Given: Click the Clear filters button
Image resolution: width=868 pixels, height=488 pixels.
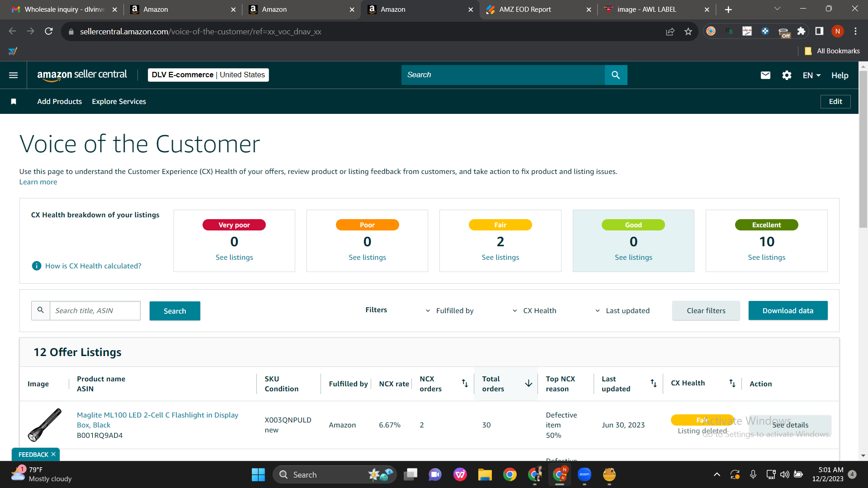Looking at the screenshot, I should pos(706,311).
